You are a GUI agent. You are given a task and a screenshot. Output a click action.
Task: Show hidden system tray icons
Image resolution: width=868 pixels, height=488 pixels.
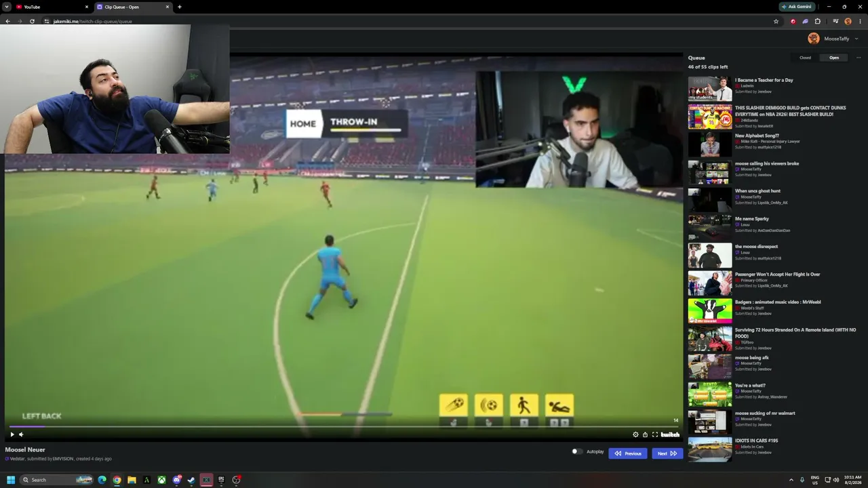coord(791,480)
